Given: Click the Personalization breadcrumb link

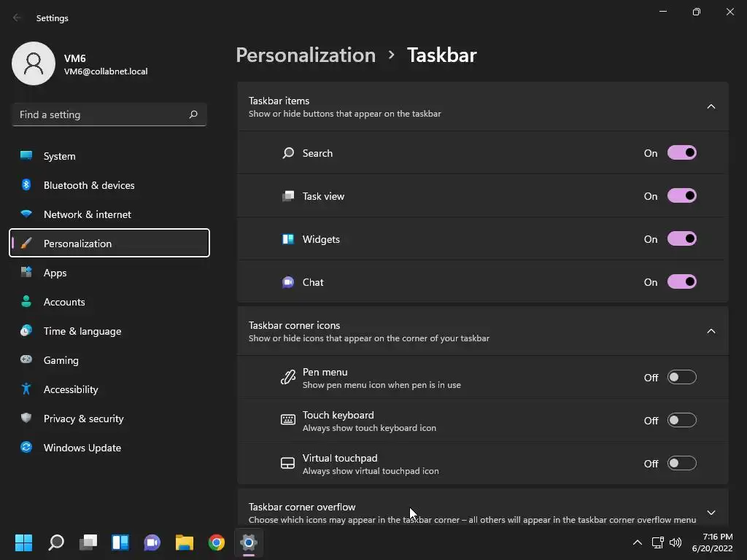Looking at the screenshot, I should [306, 55].
